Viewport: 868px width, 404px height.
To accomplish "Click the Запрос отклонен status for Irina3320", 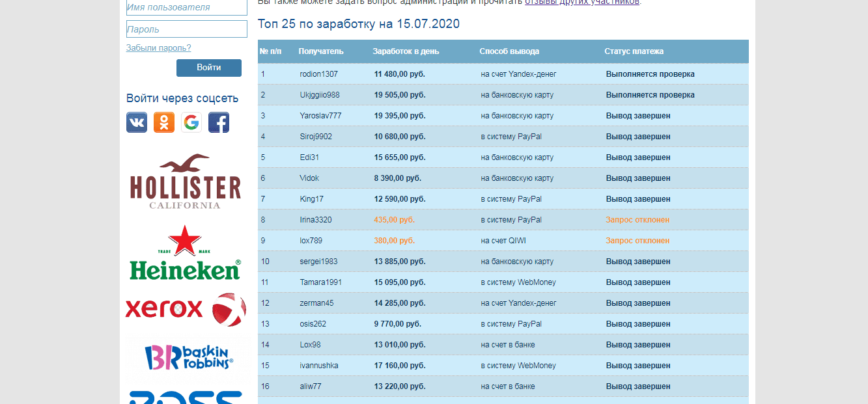I will point(637,220).
